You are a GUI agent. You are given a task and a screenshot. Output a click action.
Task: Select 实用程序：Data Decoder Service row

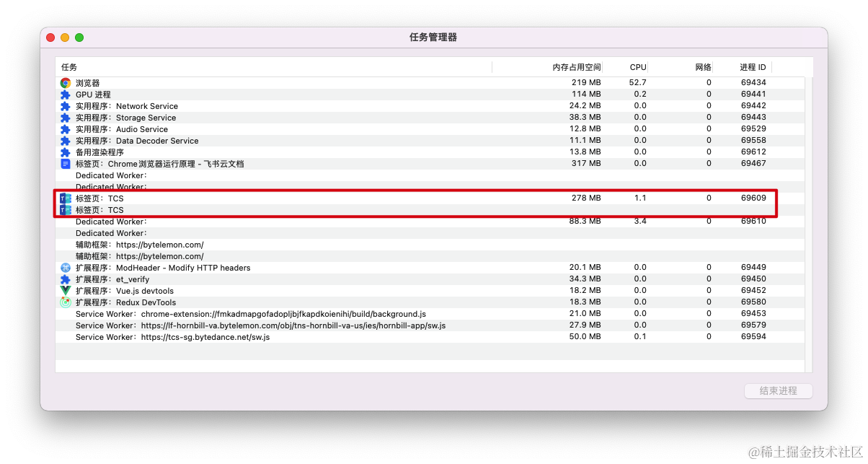click(430, 141)
